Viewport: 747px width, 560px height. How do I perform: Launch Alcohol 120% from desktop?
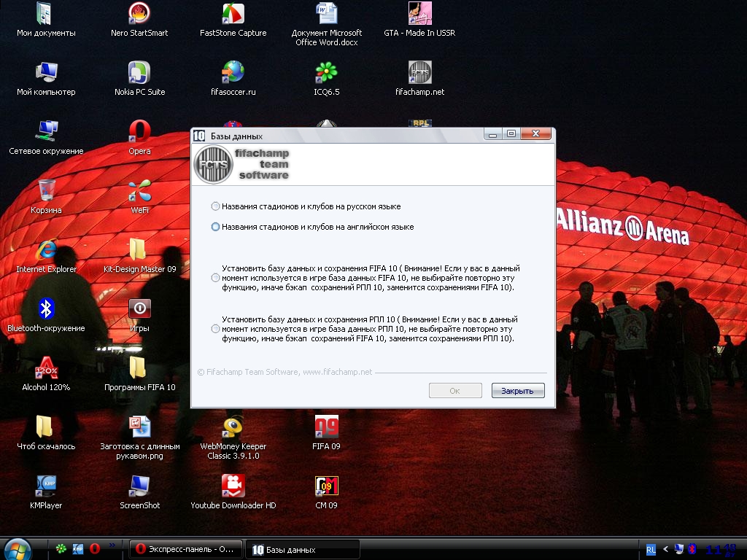(46, 374)
